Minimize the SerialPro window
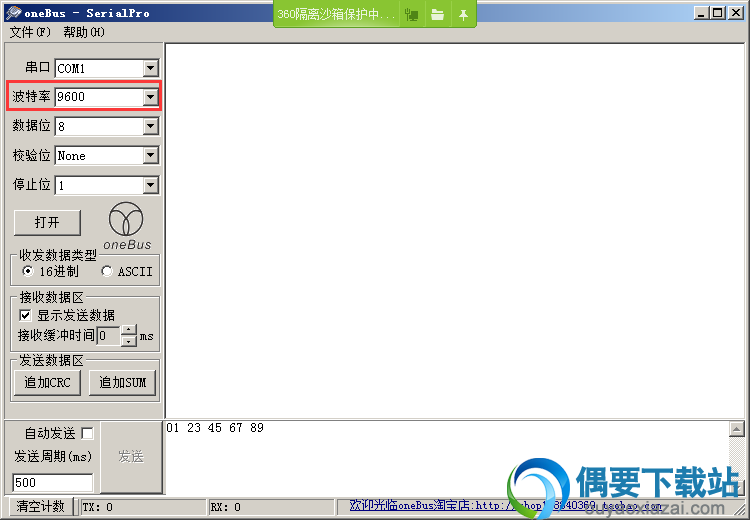This screenshot has width=750, height=520. coord(701,13)
